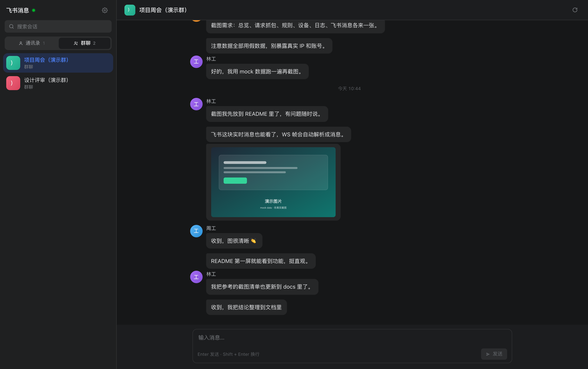Click the refresh icon in chat header
This screenshot has height=369, width=588.
(x=575, y=10)
